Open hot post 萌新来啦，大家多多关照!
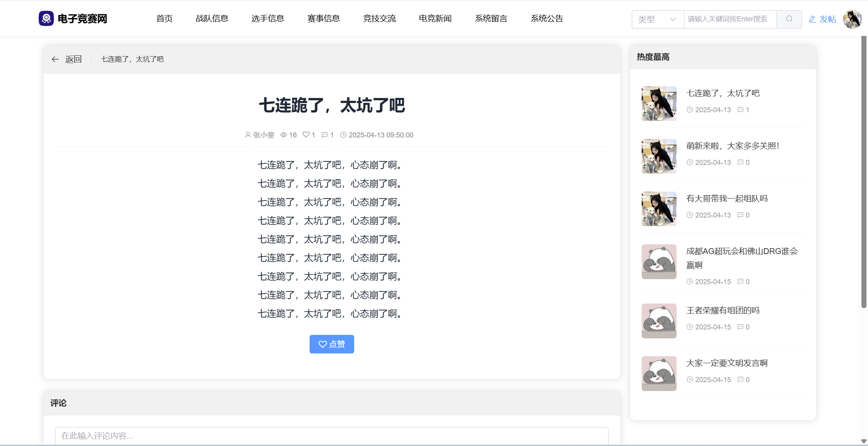 pyautogui.click(x=732, y=146)
